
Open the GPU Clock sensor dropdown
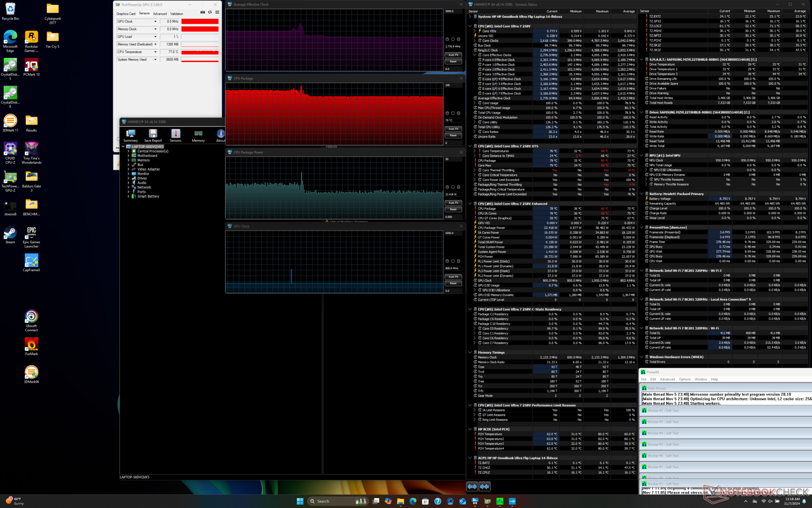[x=155, y=22]
